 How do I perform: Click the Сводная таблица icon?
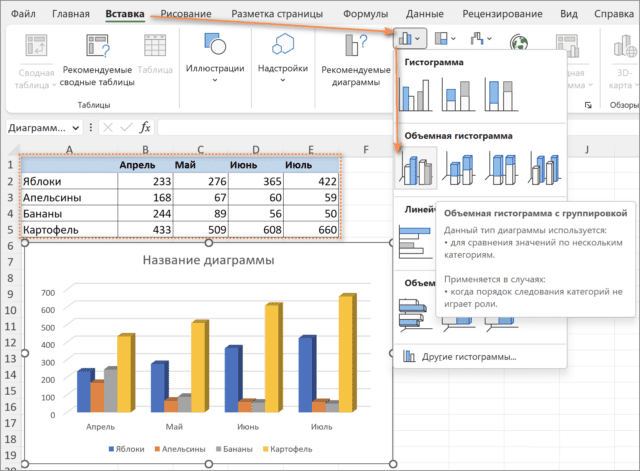pos(36,45)
